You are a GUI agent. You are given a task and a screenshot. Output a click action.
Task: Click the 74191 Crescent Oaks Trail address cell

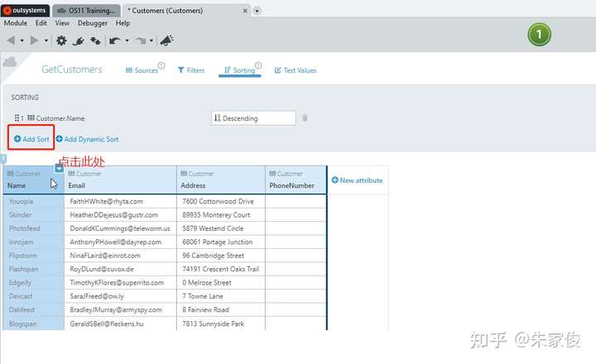pyautogui.click(x=221, y=269)
